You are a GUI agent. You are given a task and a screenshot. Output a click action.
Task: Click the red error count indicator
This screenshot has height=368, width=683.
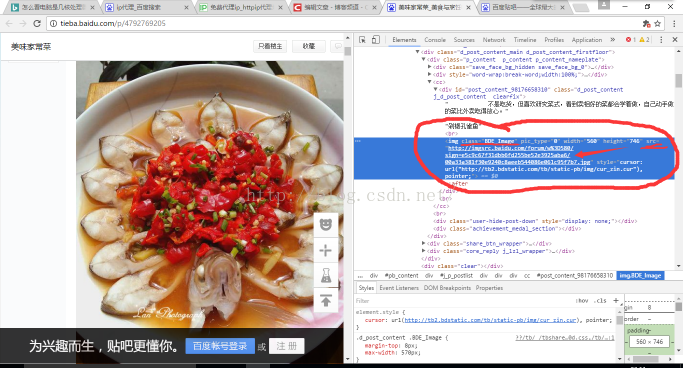point(631,40)
